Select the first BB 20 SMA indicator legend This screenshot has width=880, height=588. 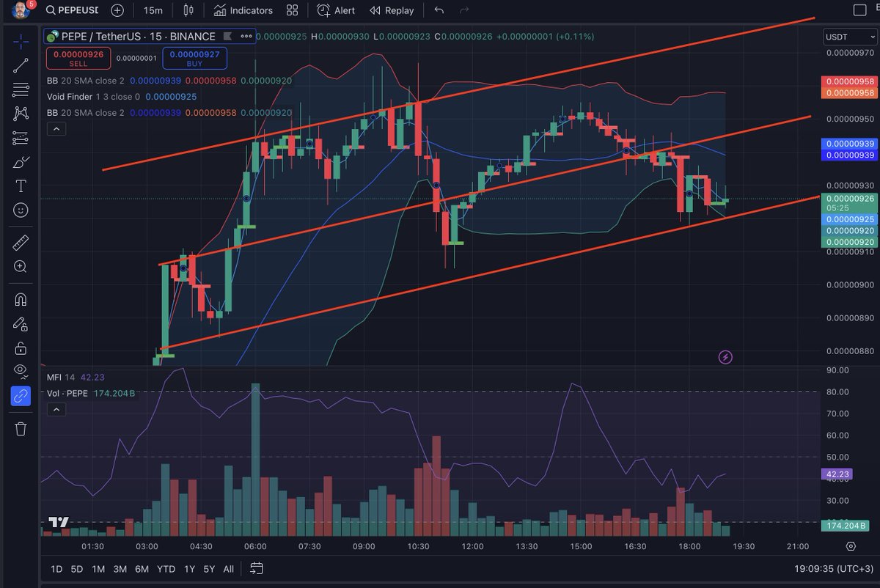coord(85,81)
